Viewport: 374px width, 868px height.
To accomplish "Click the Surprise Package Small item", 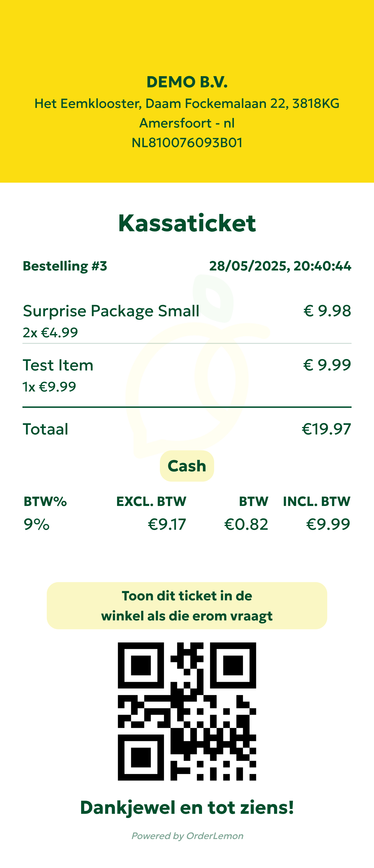I will (111, 311).
